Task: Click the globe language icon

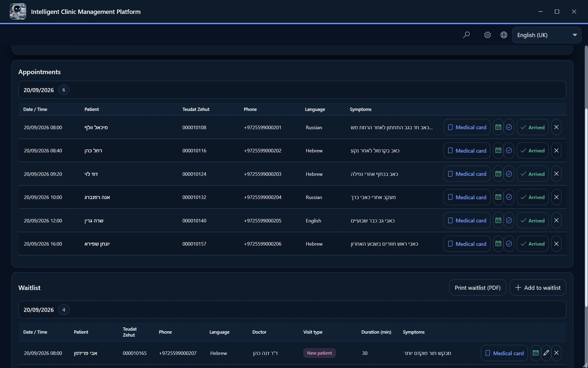Action: click(504, 35)
